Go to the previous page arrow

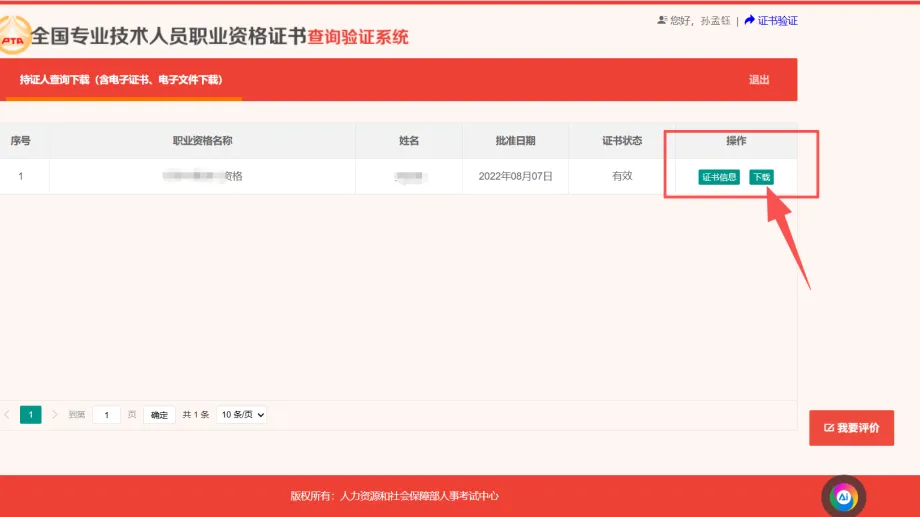point(7,414)
